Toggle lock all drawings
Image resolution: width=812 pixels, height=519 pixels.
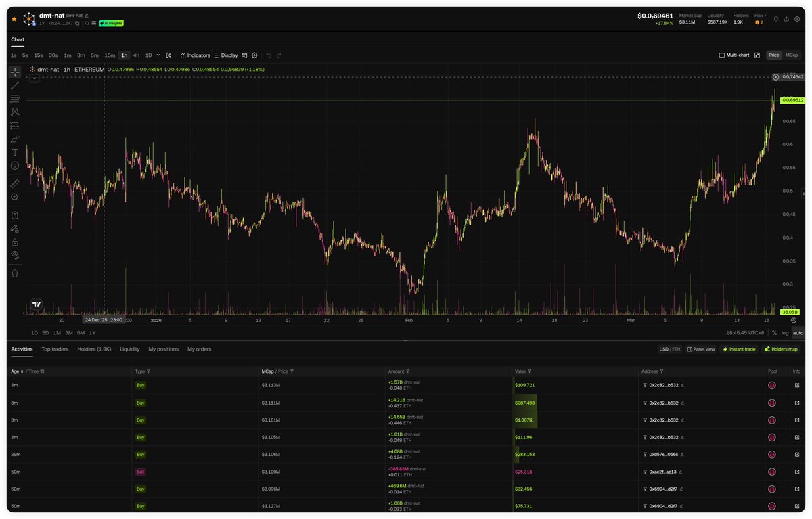(x=15, y=242)
